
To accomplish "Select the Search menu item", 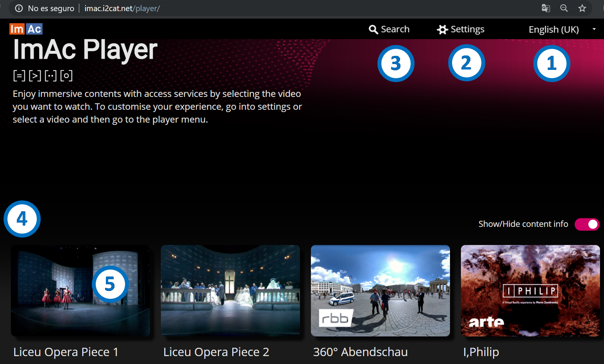I will point(395,29).
